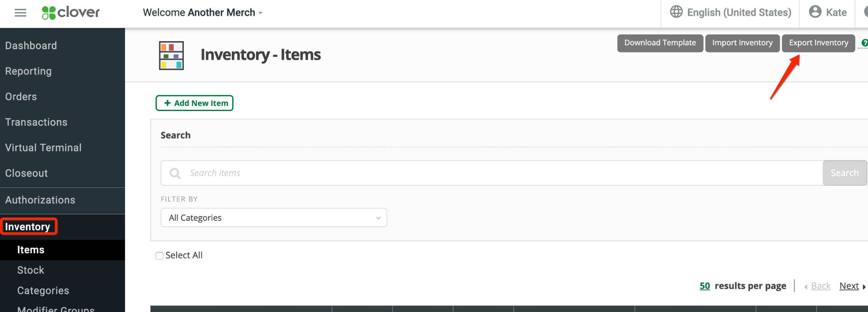868x312 pixels.
Task: Click the green help question icon
Action: point(864,43)
